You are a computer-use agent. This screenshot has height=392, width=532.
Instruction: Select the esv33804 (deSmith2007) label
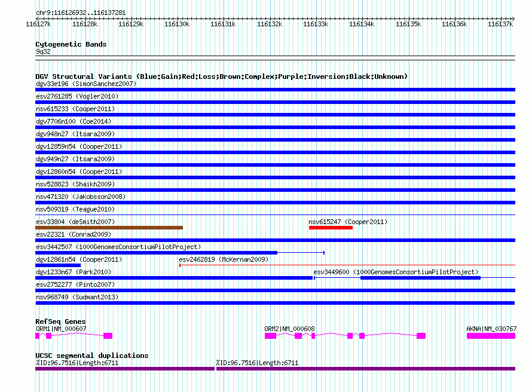tap(75, 222)
